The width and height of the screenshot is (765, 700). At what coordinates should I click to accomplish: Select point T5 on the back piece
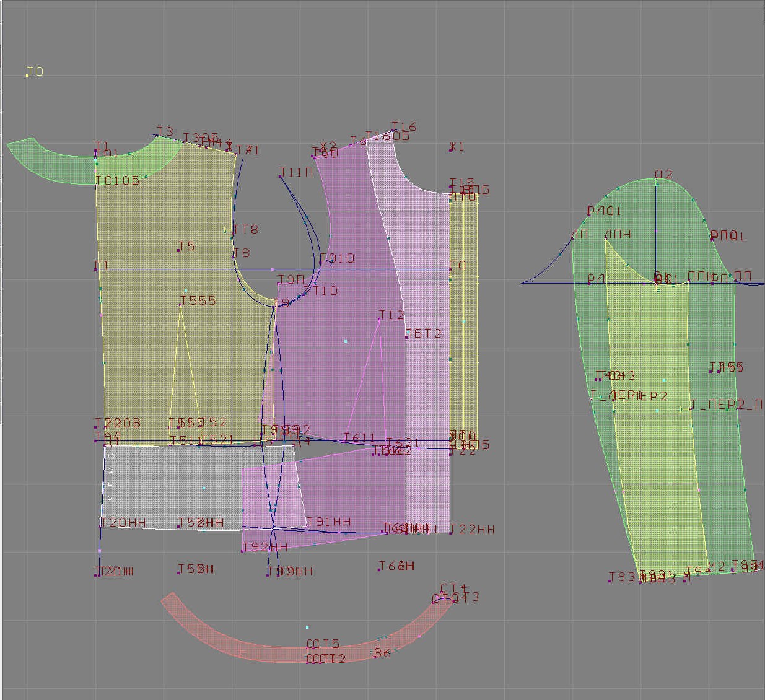[x=178, y=250]
